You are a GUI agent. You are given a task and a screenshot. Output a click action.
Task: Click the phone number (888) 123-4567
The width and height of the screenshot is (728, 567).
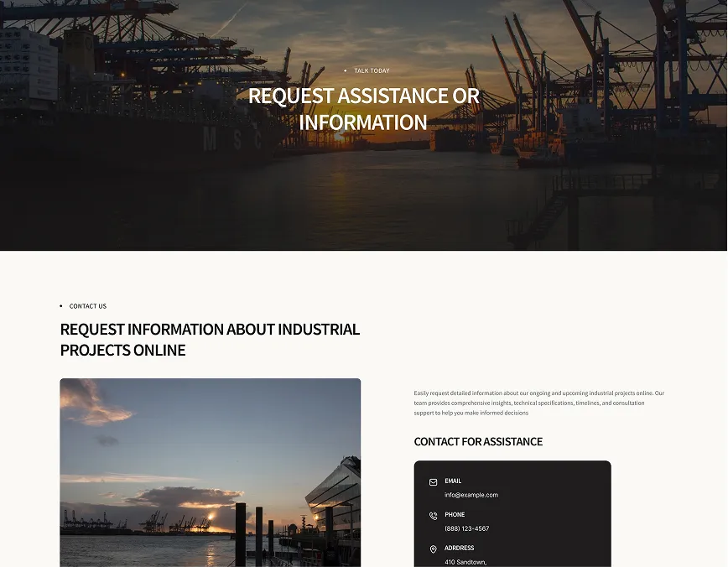pos(466,528)
